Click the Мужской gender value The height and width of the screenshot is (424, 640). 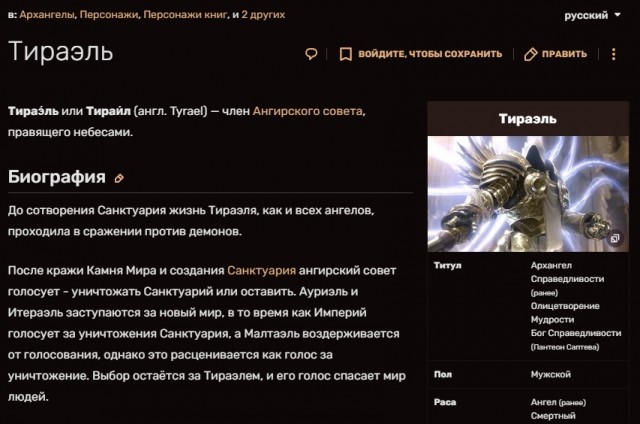click(x=551, y=375)
